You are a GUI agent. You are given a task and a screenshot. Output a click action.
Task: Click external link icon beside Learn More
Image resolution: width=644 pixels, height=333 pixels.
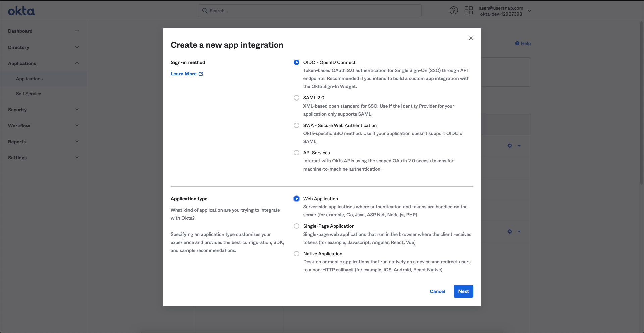201,74
